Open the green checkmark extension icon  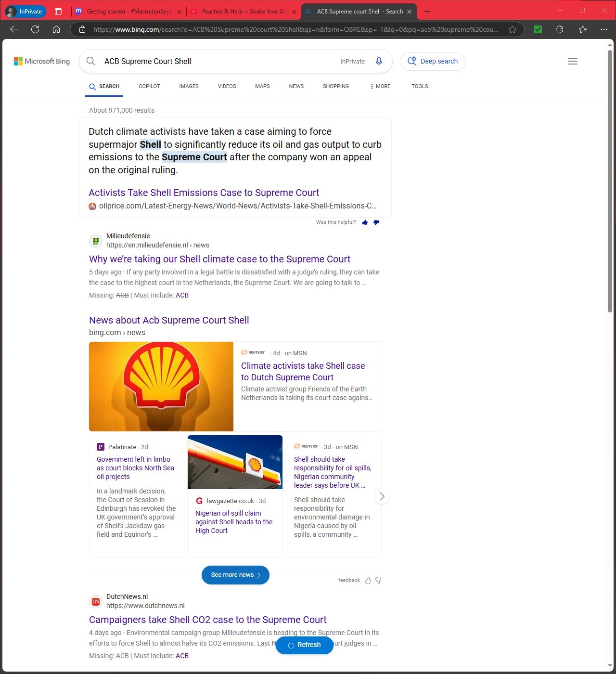(x=538, y=29)
